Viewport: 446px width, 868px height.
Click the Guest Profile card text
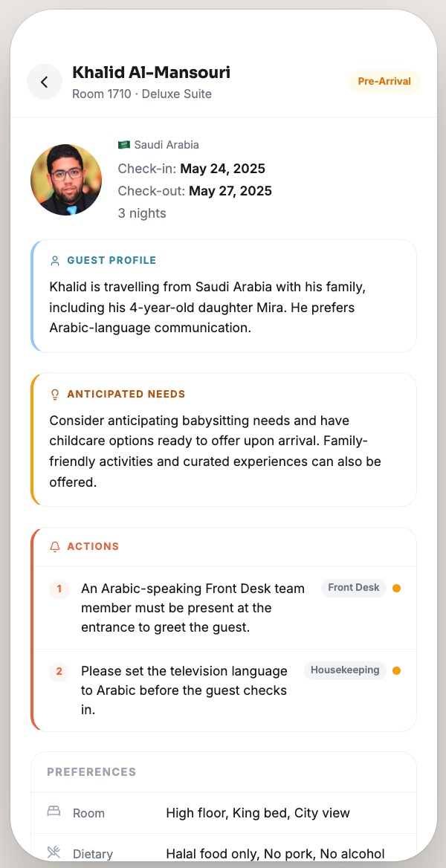coord(208,307)
